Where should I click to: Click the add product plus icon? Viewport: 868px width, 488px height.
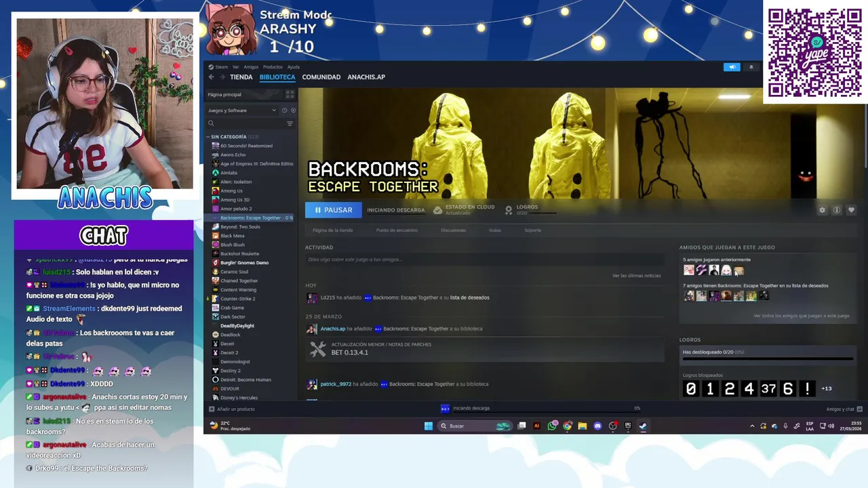pos(212,409)
